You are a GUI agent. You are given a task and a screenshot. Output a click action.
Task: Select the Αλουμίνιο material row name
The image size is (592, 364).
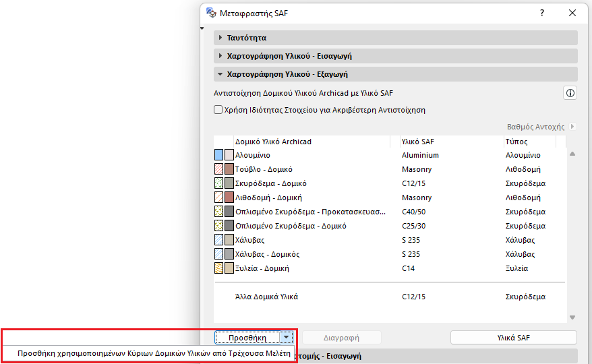253,155
